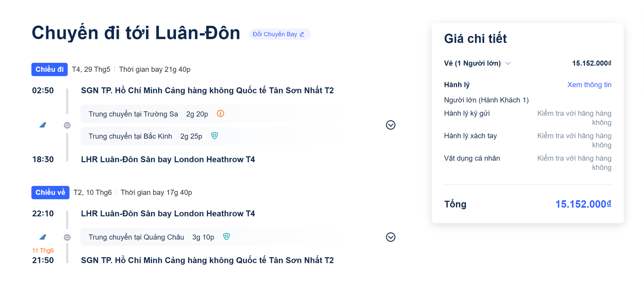Click the transfer stop icon on departure itinerary
The image size is (644, 283).
(67, 125)
